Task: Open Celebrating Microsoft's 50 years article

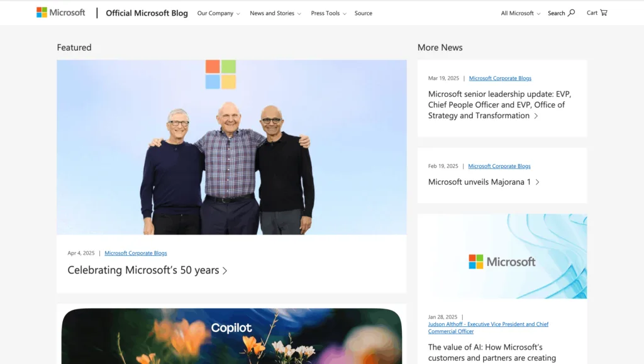Action: (x=143, y=270)
